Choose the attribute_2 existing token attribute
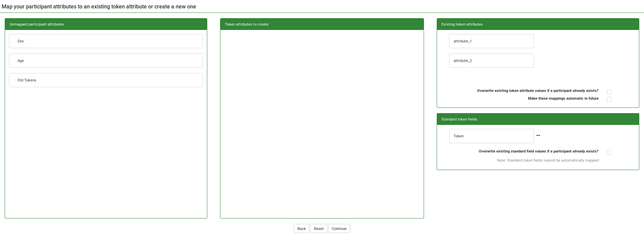Viewport: 644px width, 235px height. tap(491, 61)
